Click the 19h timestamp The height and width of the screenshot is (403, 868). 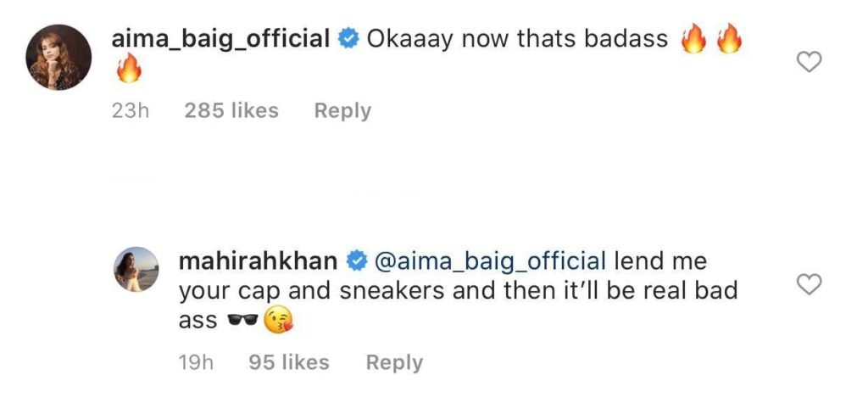tap(198, 362)
